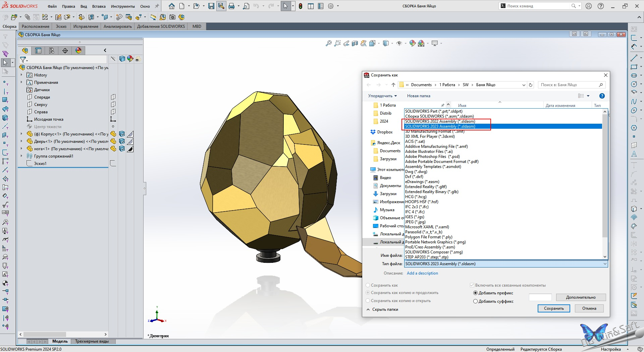Click the Отмена button
644x352 pixels.
589,308
